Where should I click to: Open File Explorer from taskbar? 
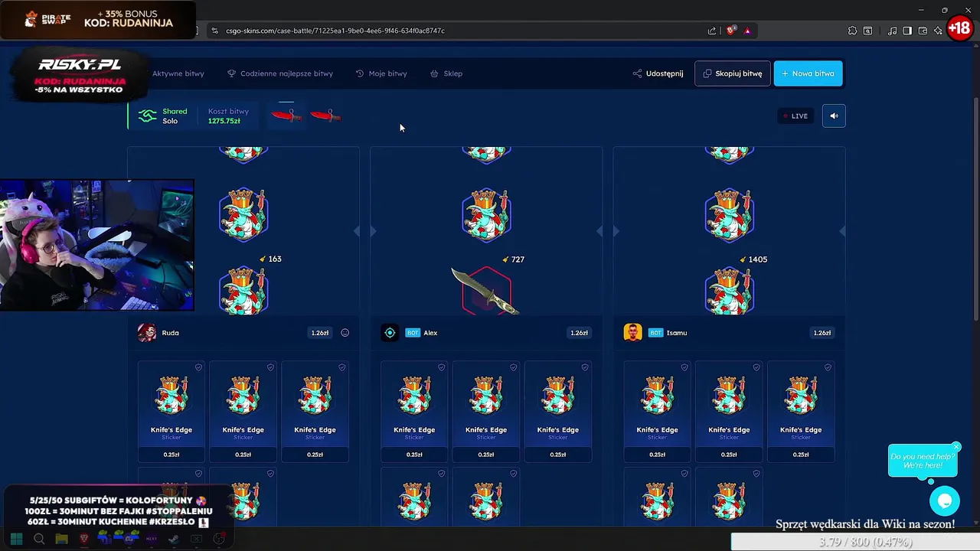(61, 539)
